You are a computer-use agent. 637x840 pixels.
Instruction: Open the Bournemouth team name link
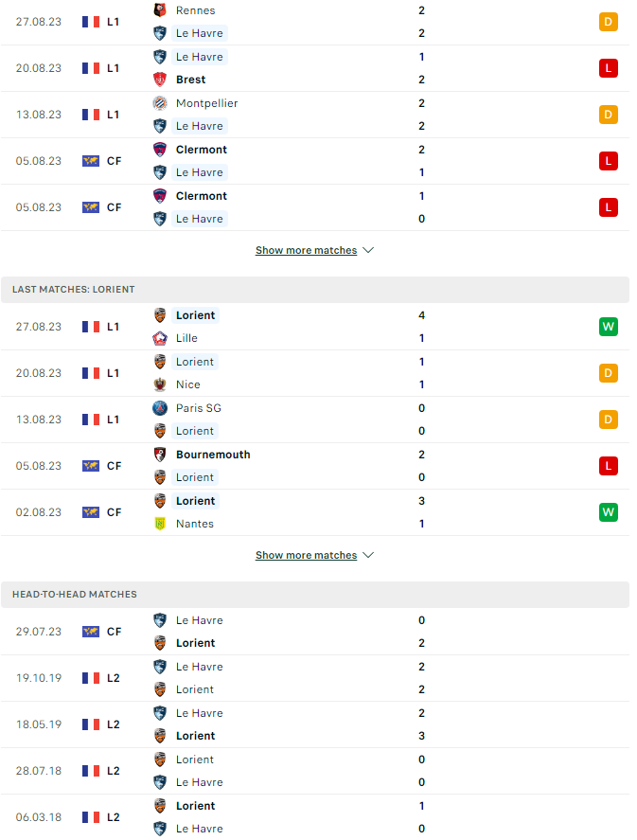point(213,455)
